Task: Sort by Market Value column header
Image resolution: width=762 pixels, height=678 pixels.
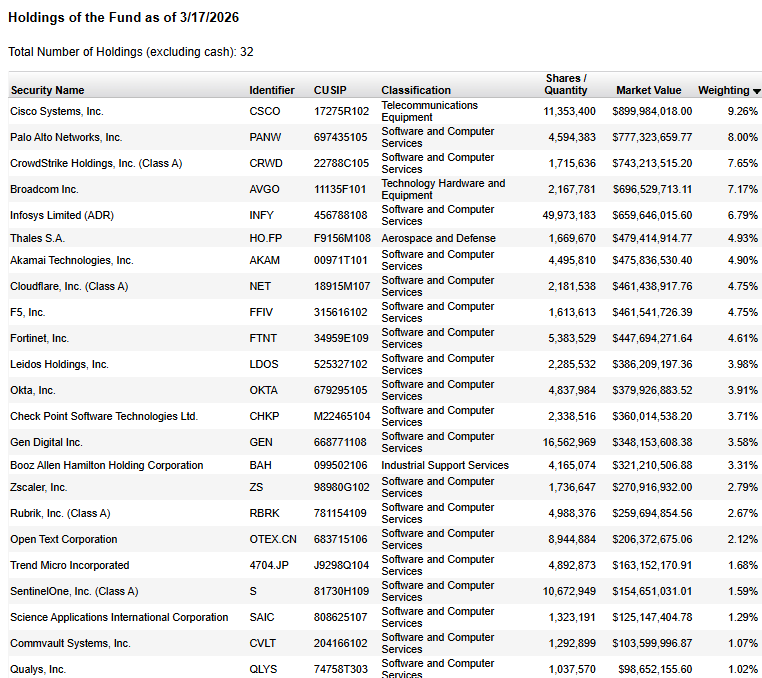Action: (x=648, y=90)
